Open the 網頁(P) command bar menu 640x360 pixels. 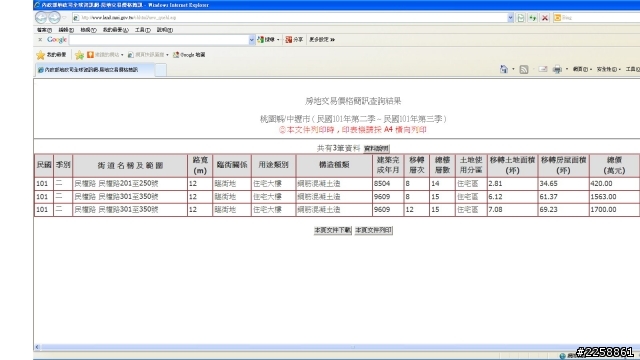click(582, 69)
